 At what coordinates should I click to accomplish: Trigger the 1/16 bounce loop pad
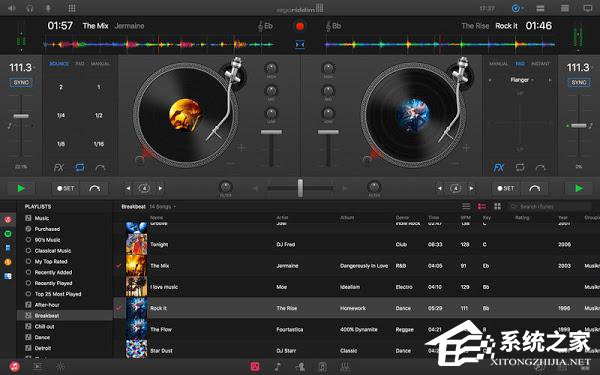click(99, 144)
